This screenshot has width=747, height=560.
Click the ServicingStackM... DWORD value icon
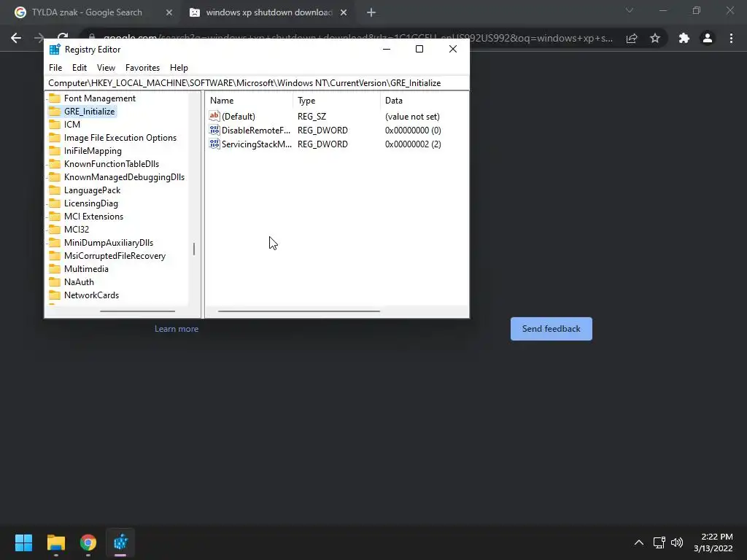[214, 144]
